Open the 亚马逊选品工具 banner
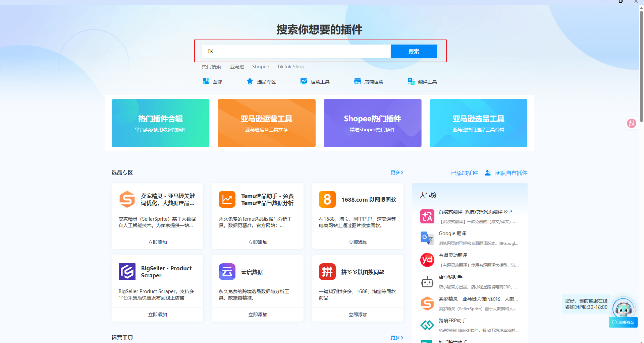Image resolution: width=644 pixels, height=343 pixels. point(479,123)
